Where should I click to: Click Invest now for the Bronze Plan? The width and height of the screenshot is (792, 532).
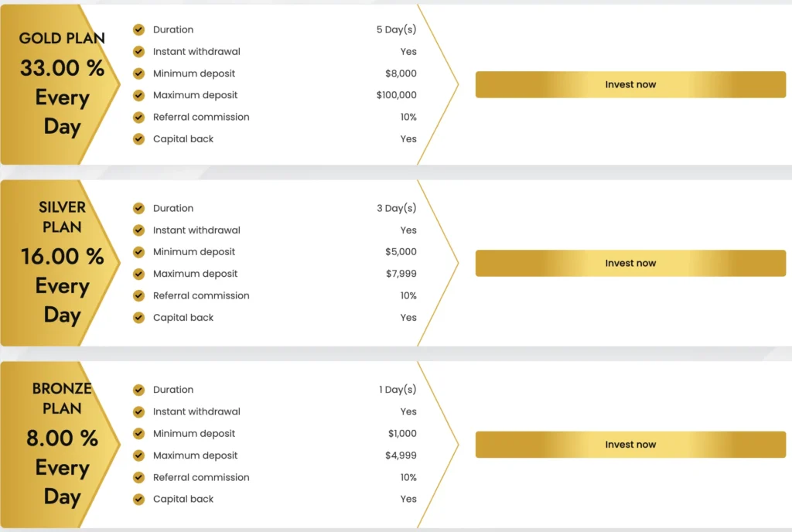point(630,445)
